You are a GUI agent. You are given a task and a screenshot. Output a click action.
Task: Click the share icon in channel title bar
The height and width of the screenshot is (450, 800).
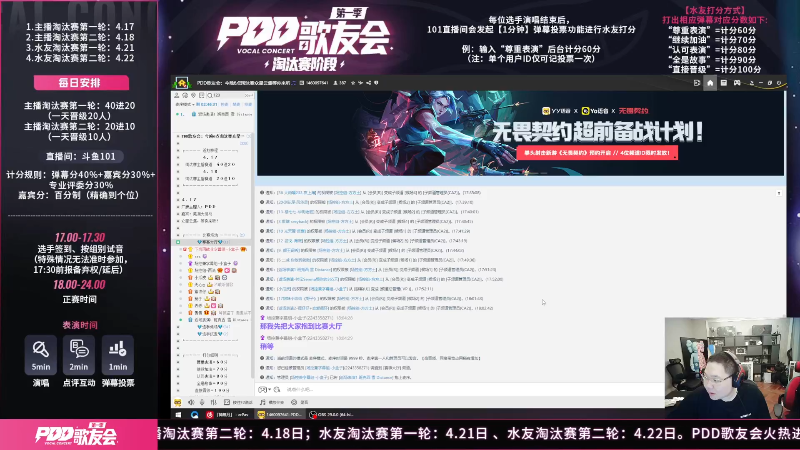[368, 83]
